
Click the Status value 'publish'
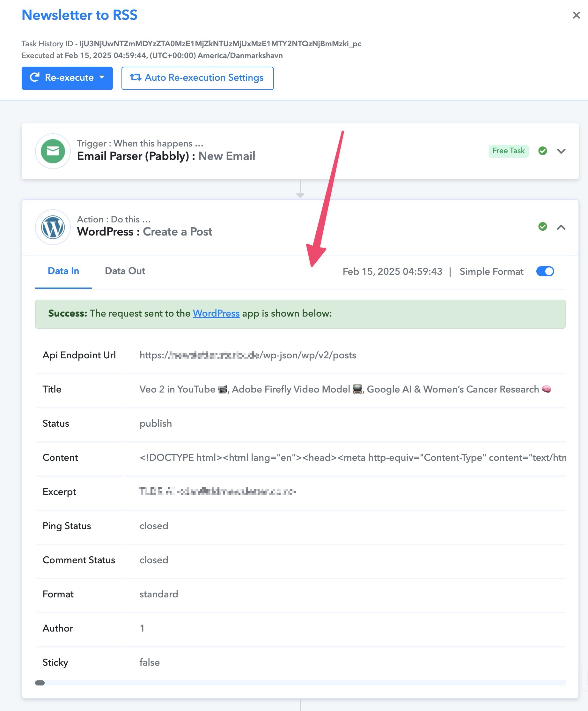tap(156, 423)
